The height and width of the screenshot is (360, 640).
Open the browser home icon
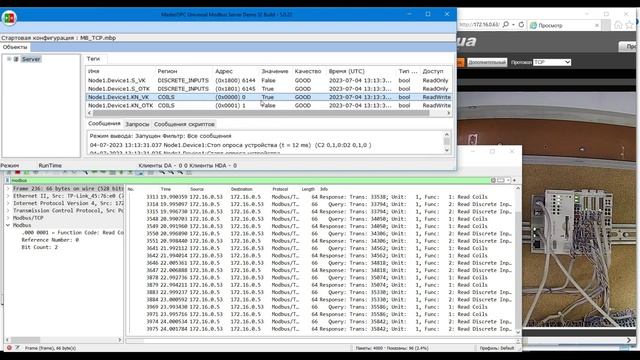point(618,25)
